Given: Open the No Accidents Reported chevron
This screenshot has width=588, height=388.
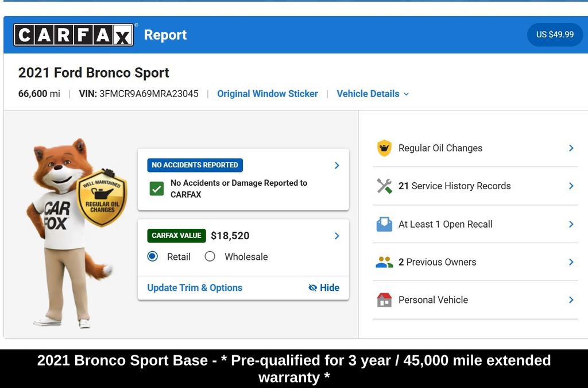Looking at the screenshot, I should (336, 166).
